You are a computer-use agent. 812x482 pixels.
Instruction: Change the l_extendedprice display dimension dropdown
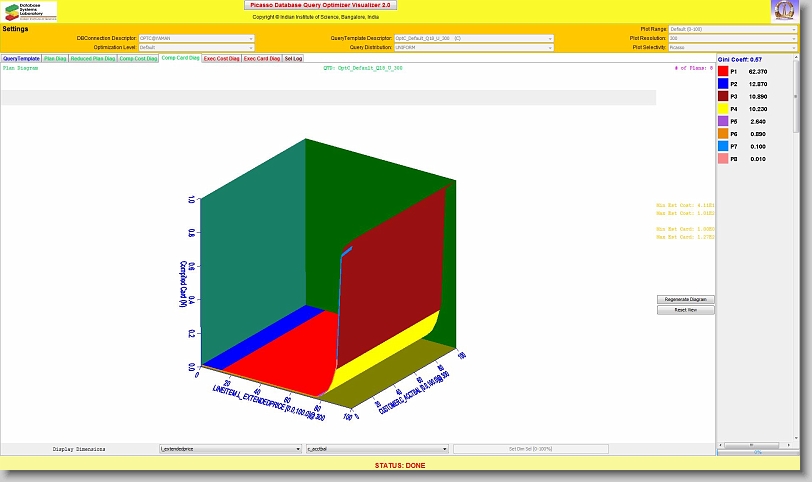point(230,450)
